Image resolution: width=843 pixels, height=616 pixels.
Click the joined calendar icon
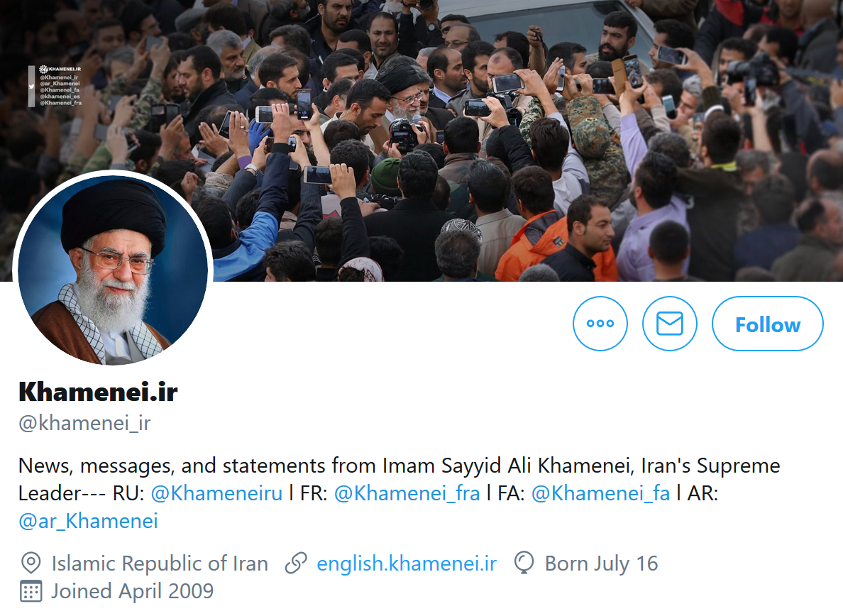coord(31,591)
